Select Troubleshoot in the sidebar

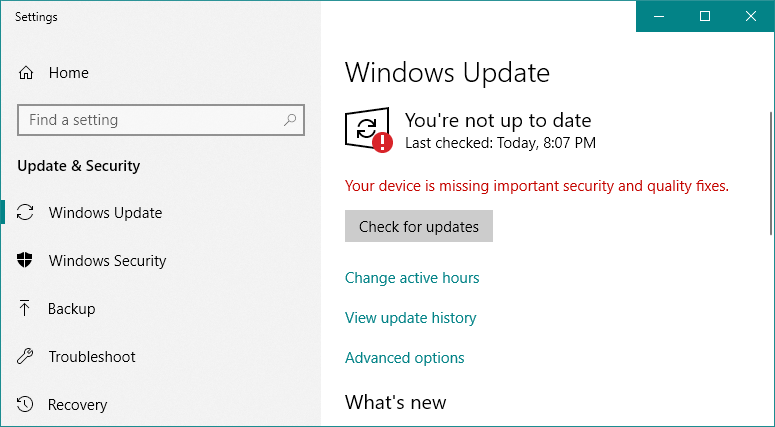click(x=92, y=357)
